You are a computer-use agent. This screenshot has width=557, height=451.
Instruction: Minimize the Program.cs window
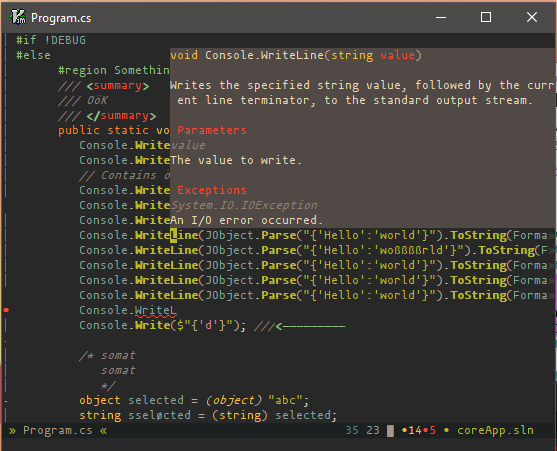(441, 17)
